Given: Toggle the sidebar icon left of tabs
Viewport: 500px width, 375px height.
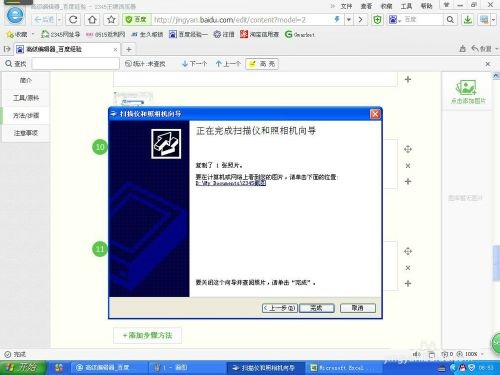Looking at the screenshot, I should click(7, 49).
